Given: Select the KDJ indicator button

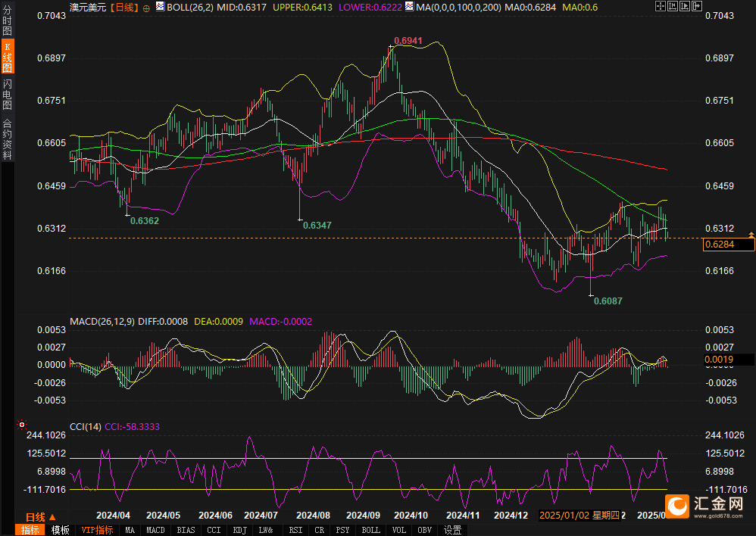Looking at the screenshot, I should click(239, 530).
